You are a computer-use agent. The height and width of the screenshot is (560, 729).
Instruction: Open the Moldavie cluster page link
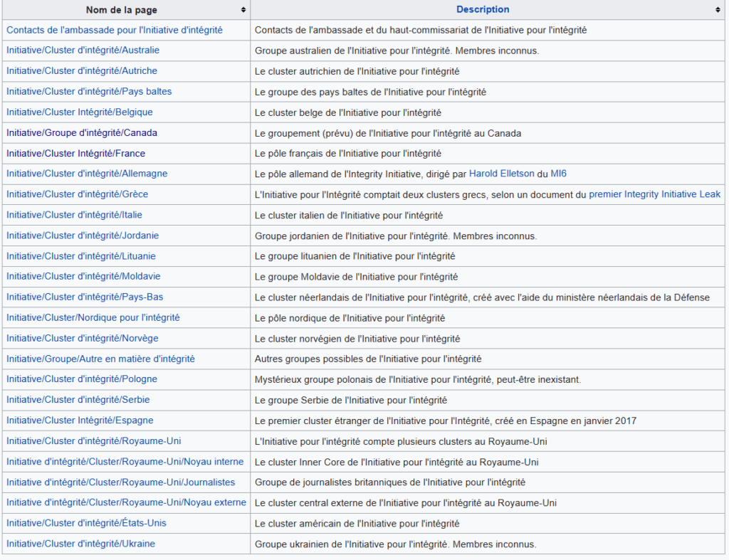[x=83, y=276]
